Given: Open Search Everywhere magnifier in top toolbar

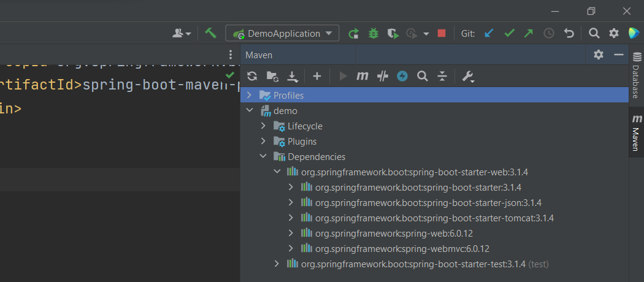Looking at the screenshot, I should tap(594, 33).
